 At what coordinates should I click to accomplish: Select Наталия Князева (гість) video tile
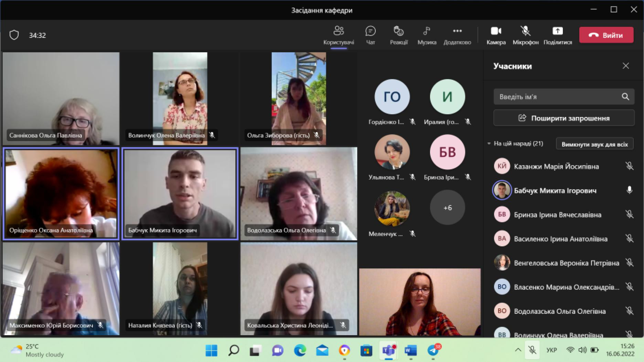click(180, 289)
